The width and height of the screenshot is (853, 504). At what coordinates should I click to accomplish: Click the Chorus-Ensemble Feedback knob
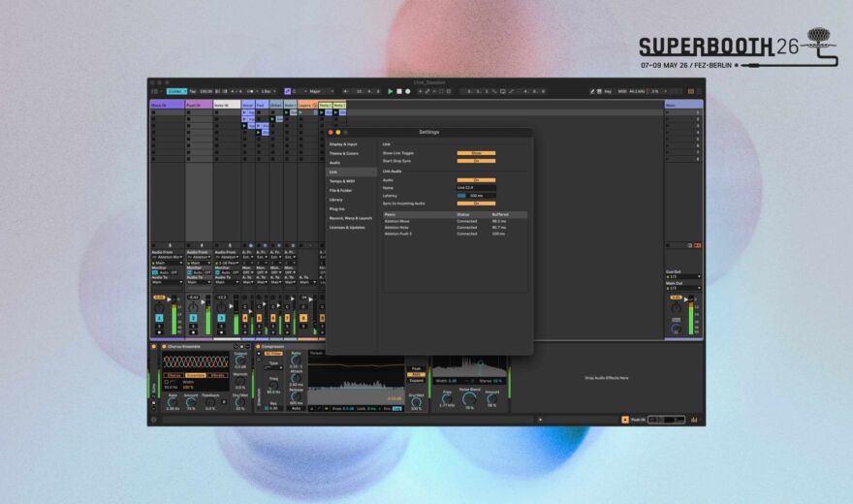click(210, 402)
